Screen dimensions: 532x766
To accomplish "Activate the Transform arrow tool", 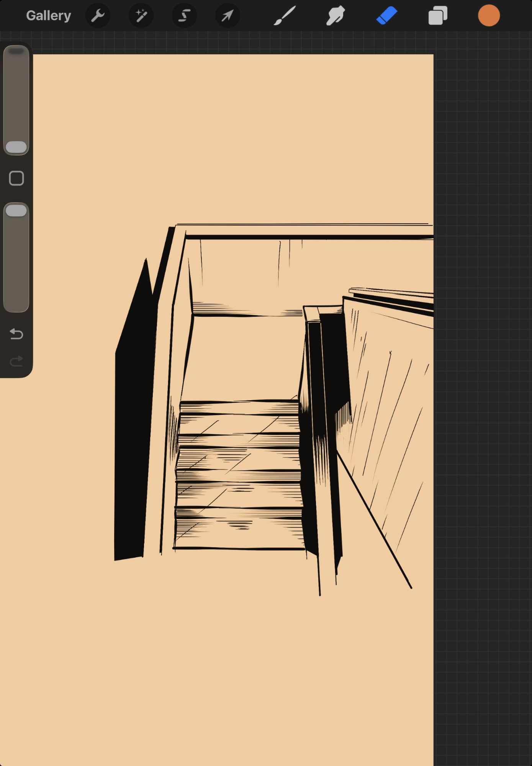I will (228, 16).
